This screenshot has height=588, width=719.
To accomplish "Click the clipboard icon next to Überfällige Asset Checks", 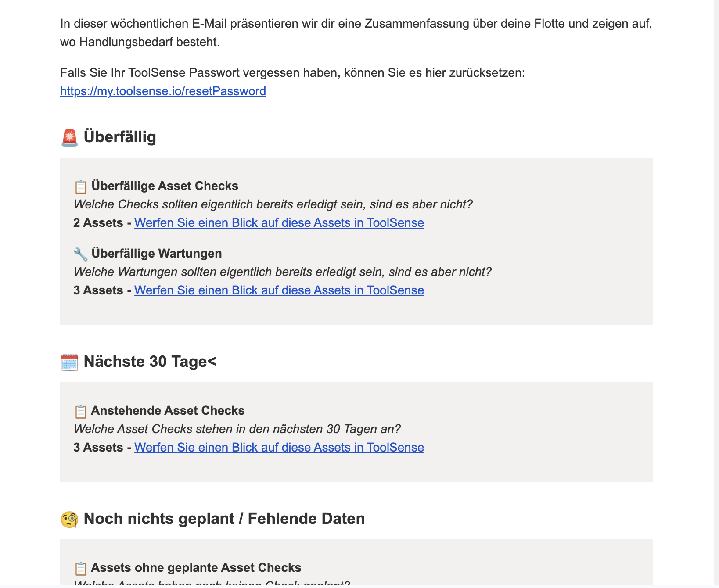I will pyautogui.click(x=81, y=186).
